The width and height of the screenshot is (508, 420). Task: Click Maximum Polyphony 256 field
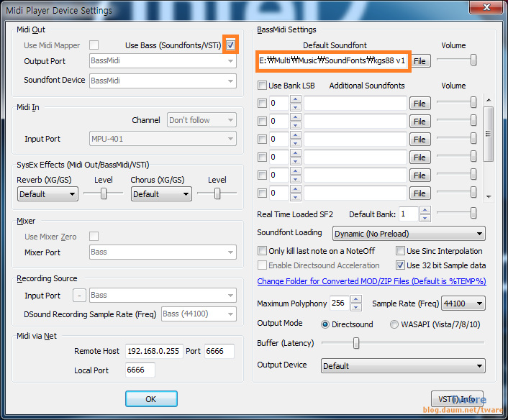click(340, 303)
